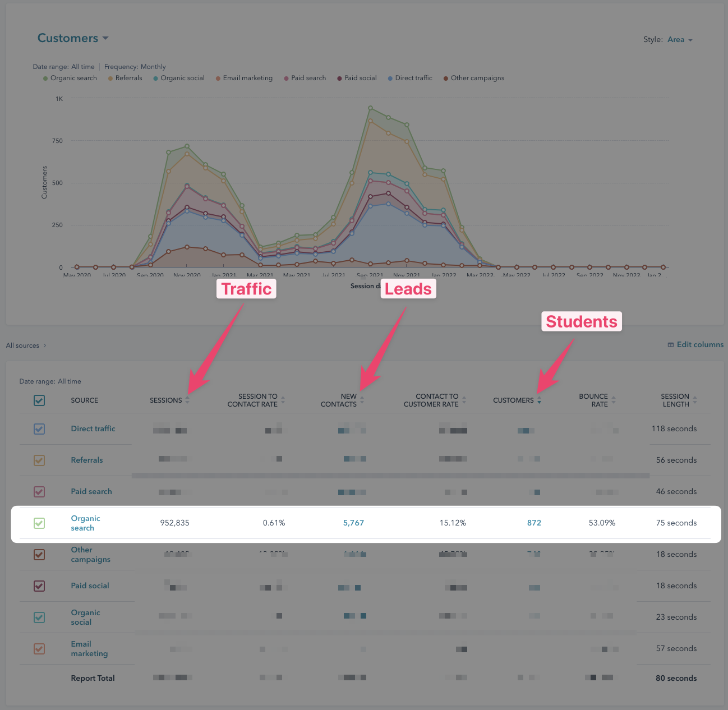Sort by Session to Contact Rate arrows

click(x=283, y=400)
